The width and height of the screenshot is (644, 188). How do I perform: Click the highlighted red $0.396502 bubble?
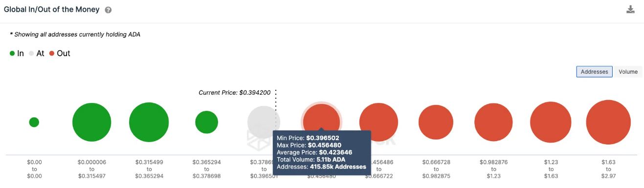(321, 121)
